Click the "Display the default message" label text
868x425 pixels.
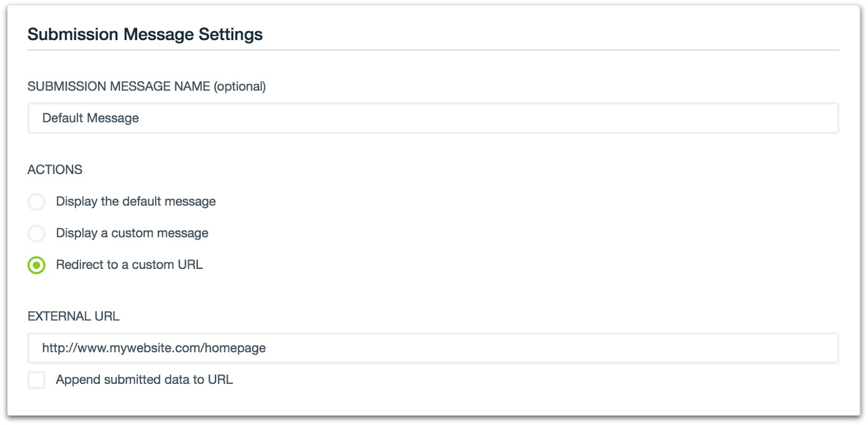(x=136, y=202)
